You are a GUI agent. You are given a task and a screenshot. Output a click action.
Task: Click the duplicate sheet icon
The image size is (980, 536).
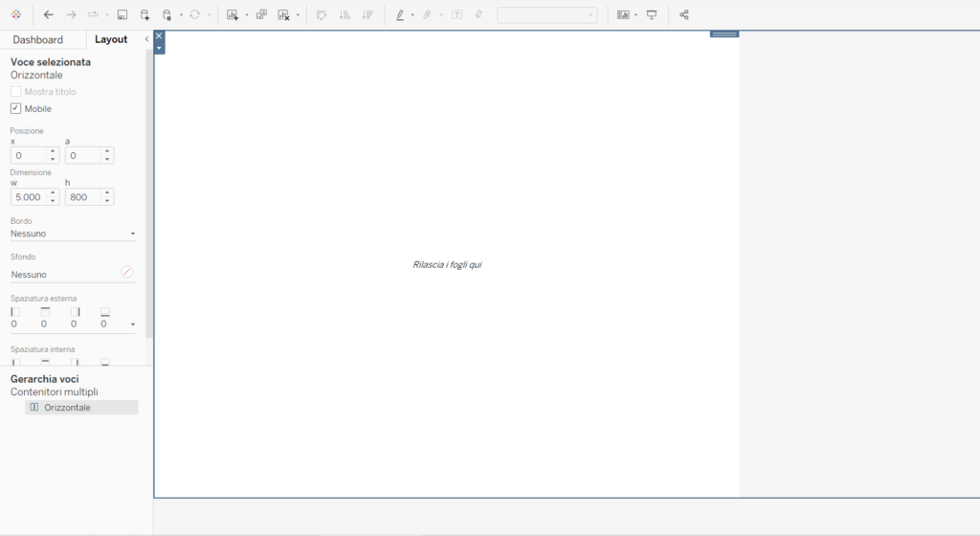261,15
